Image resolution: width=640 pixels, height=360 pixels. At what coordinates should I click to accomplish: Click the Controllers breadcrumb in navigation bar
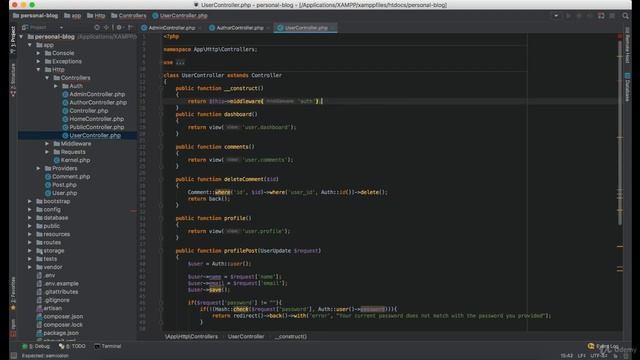(x=129, y=16)
